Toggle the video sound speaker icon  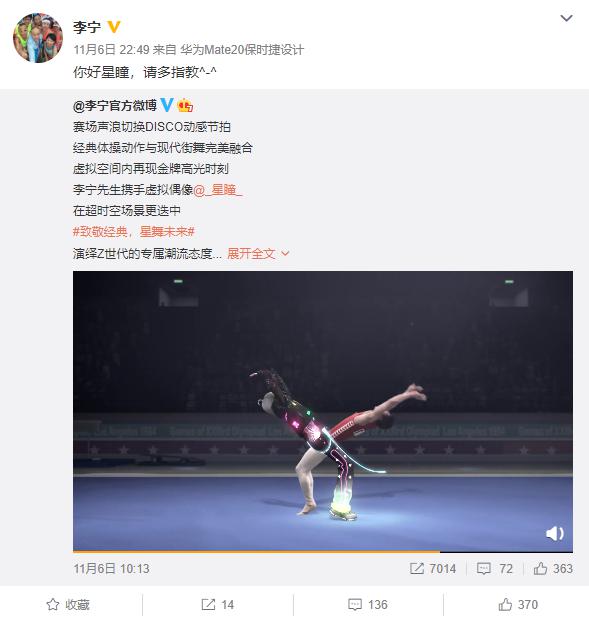(555, 534)
